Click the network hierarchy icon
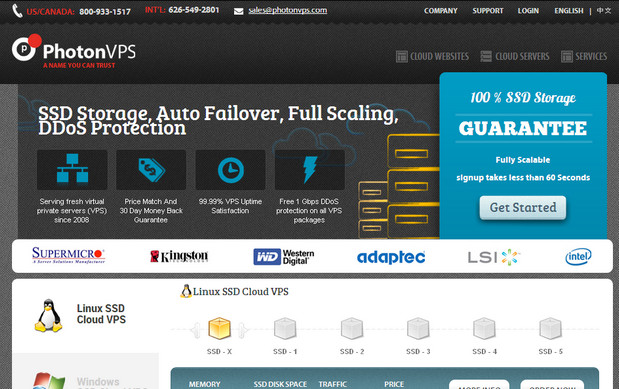 (x=72, y=169)
